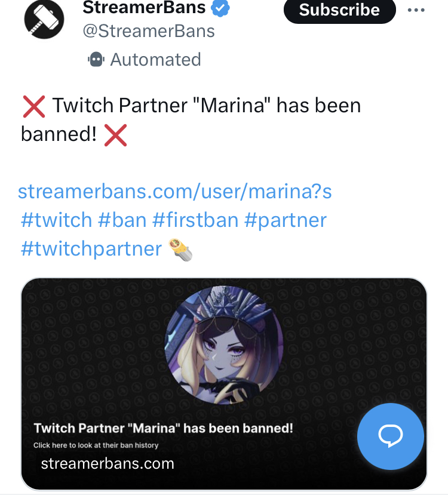Click the robot icon beside Automated
448x495 pixels.
(96, 59)
